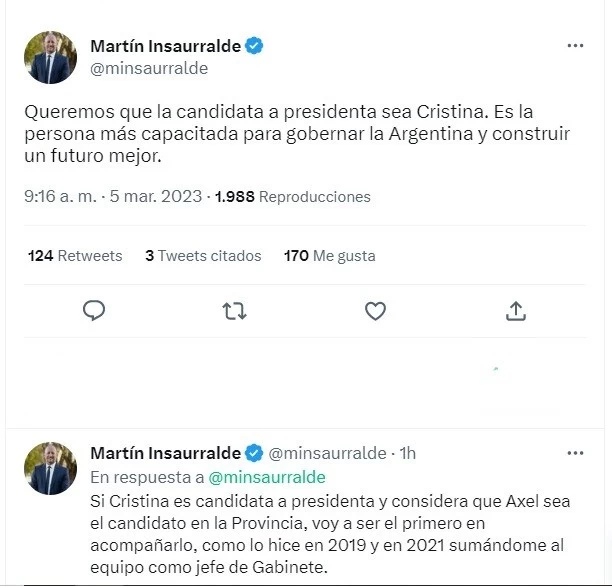Click the retweet arrows icon
This screenshot has width=612, height=586.
[x=234, y=311]
